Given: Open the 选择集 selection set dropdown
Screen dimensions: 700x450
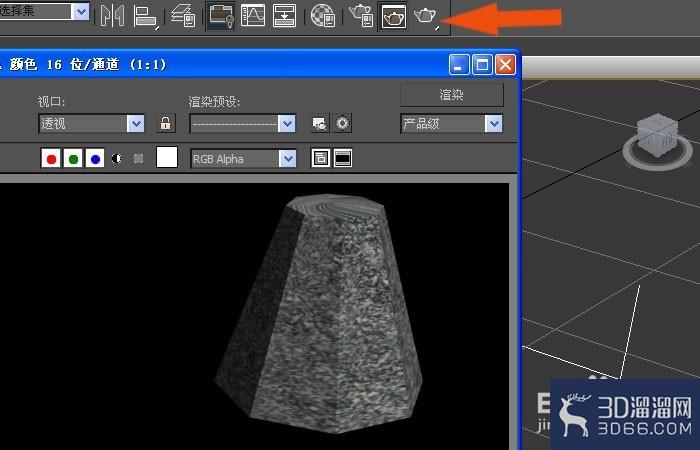Looking at the screenshot, I should point(81,11).
